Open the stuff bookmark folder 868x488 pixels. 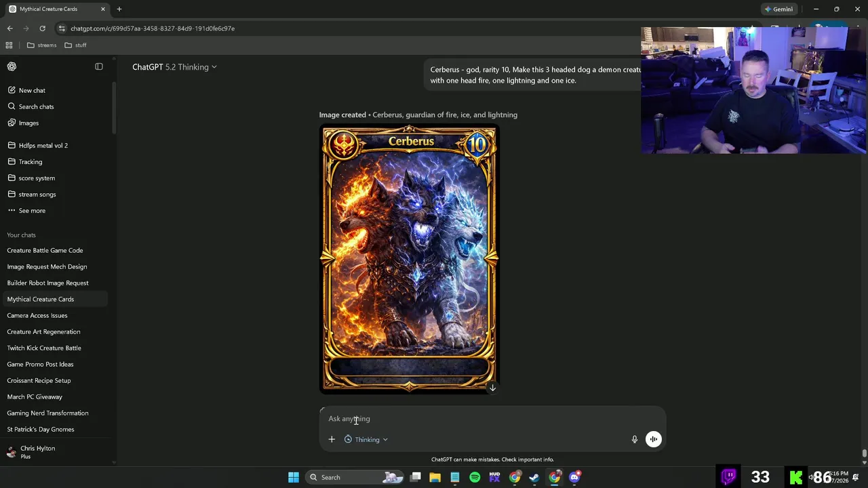[x=75, y=45]
